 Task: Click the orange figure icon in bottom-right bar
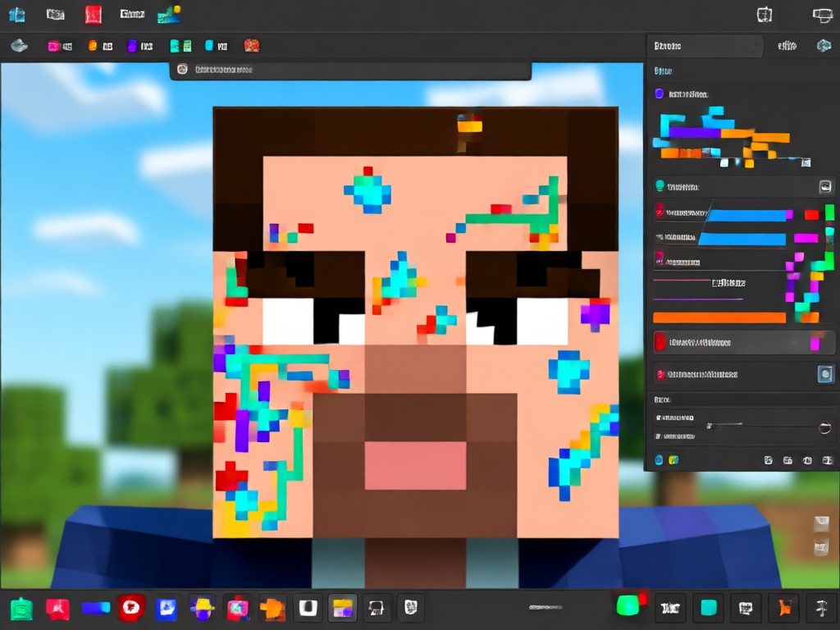click(x=783, y=608)
